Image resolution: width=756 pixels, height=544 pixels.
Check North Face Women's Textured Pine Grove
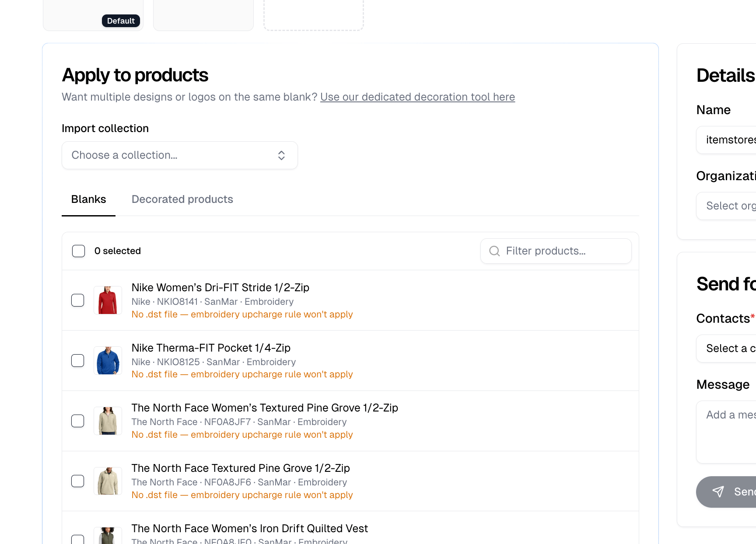78,421
